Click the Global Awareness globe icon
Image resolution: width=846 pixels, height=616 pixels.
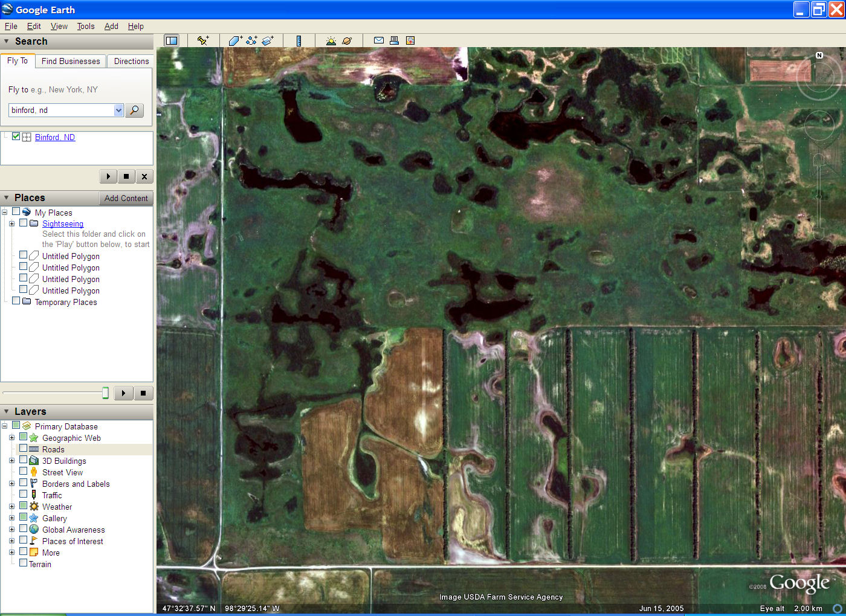(34, 529)
